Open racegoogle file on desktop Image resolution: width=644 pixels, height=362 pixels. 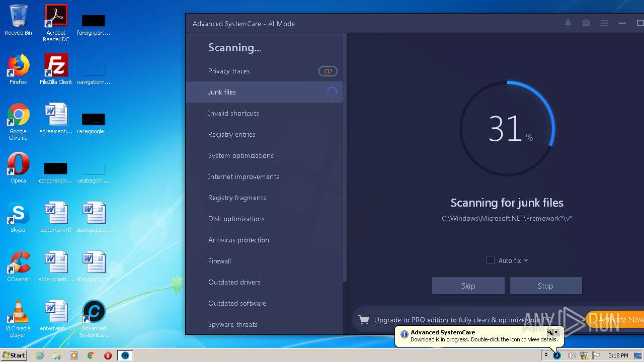tap(94, 123)
